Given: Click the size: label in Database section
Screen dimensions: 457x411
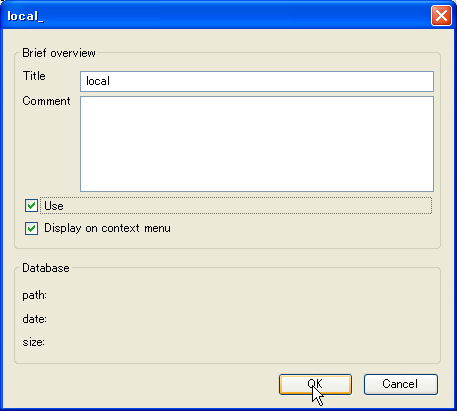Looking at the screenshot, I should [34, 342].
